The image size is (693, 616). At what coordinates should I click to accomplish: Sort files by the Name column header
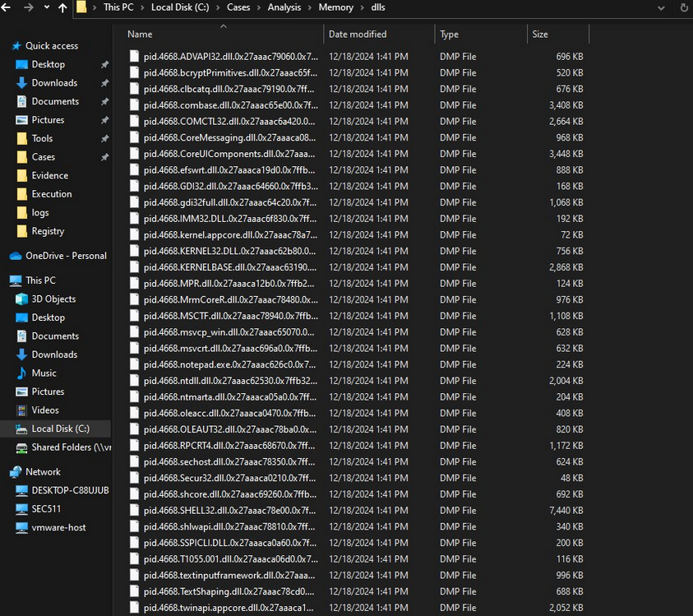141,35
